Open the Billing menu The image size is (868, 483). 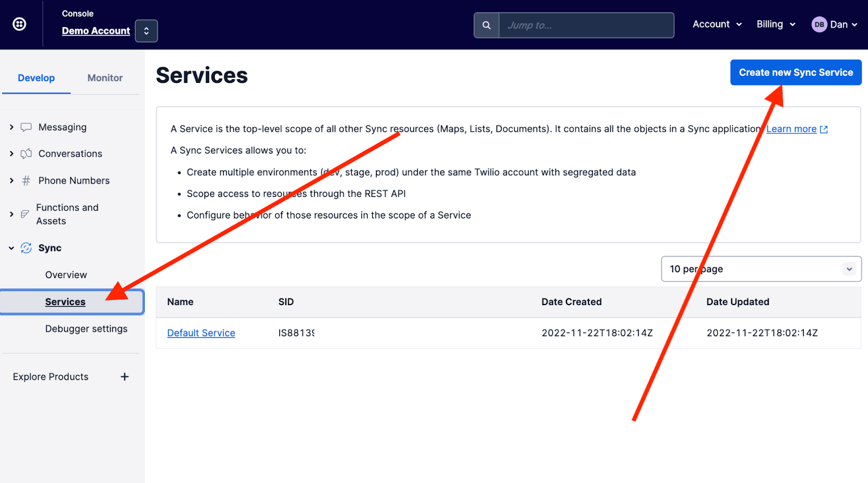[x=776, y=24]
